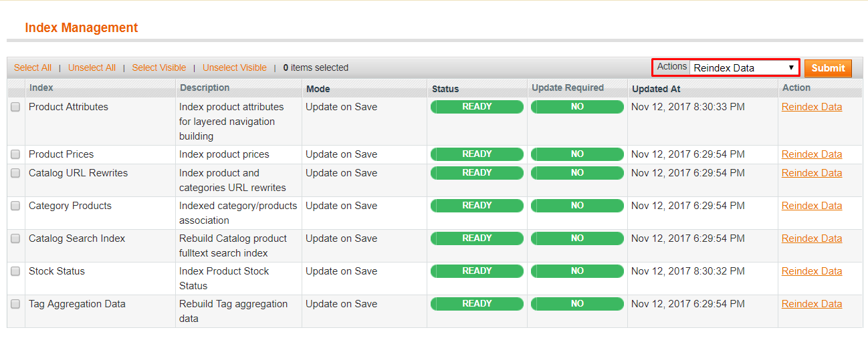Open the Actions dropdown menu
This screenshot has height=344, width=868.
pos(744,67)
